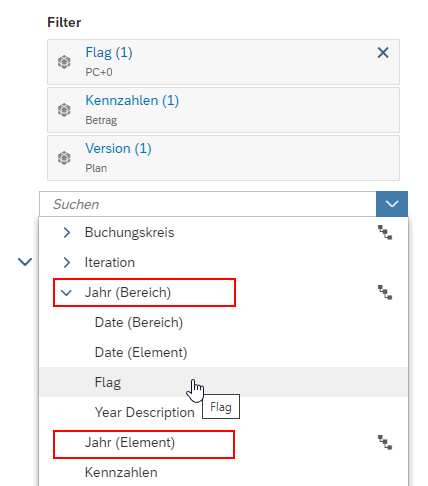Click the cube icon beside Flag filter
This screenshot has height=486, width=428.
64,62
